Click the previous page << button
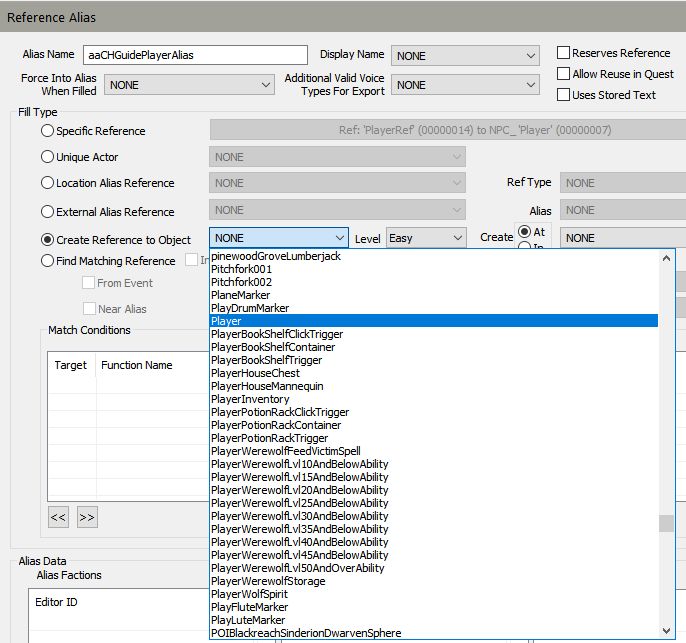 point(58,517)
